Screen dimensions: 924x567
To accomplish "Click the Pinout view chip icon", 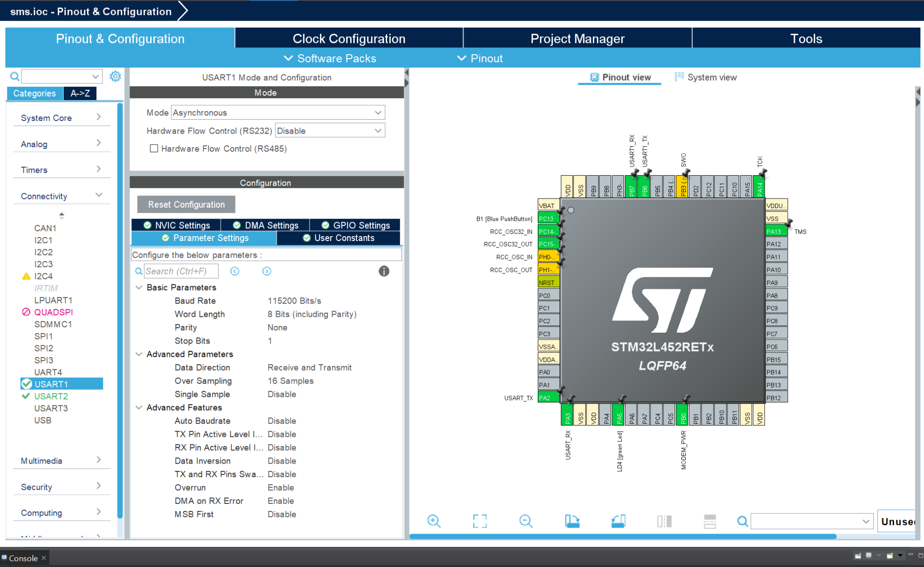I will coord(595,77).
